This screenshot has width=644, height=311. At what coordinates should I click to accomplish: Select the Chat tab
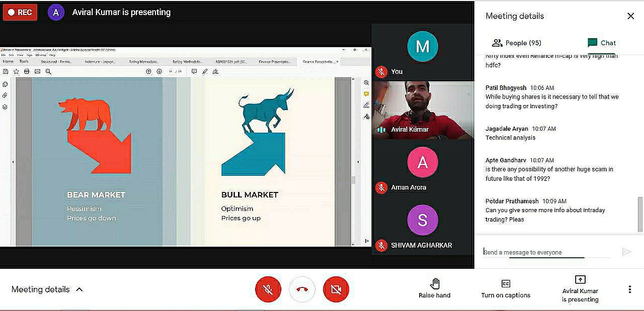point(602,43)
